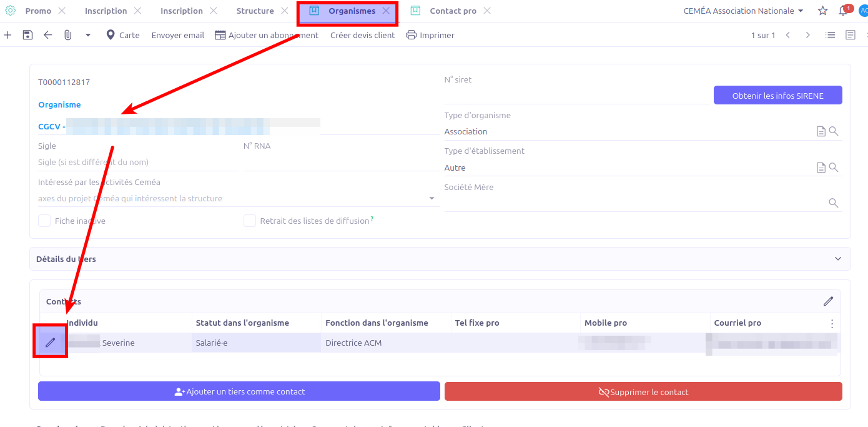Click the paperclip attachment icon

coord(67,35)
